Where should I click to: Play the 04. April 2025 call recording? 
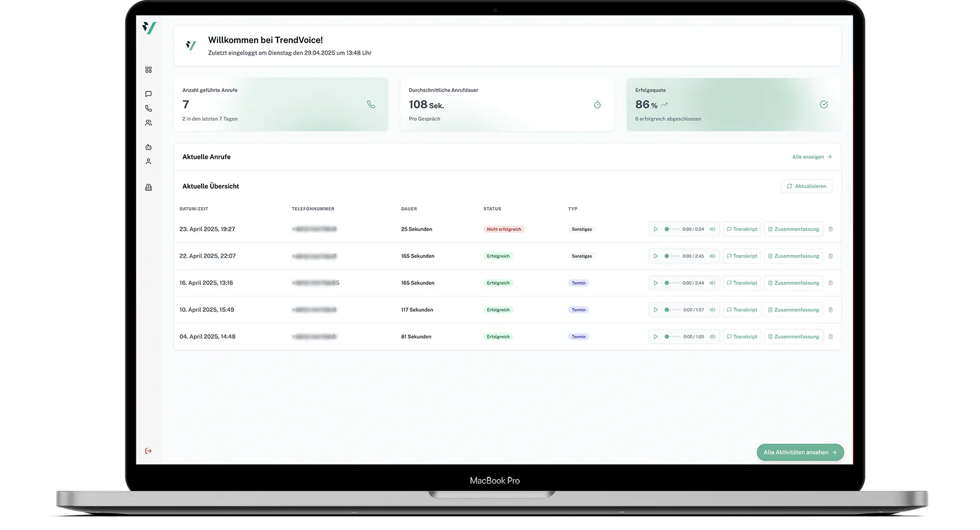pos(655,336)
